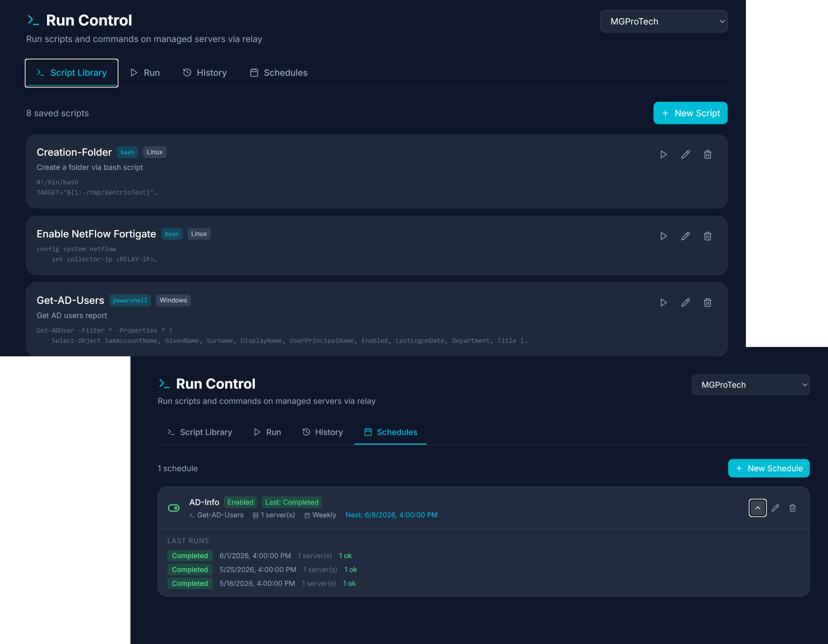Click the Get AD users report description
This screenshot has height=644, width=828.
(72, 315)
